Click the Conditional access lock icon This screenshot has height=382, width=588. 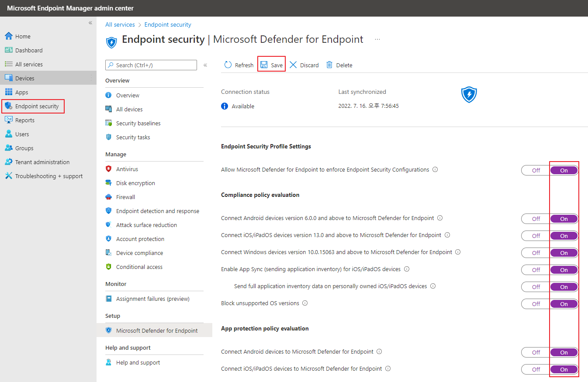pos(109,267)
